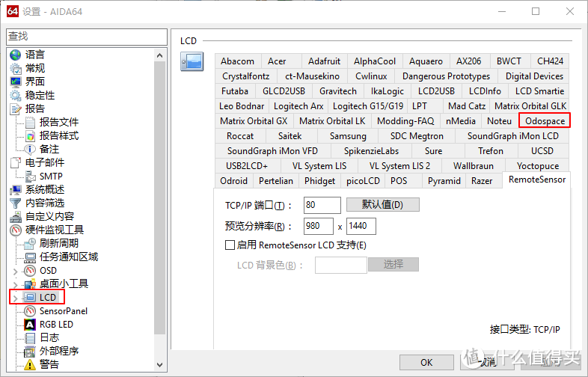Image resolution: width=588 pixels, height=377 pixels.
Task: Click the 默认值(D) button
Action: click(382, 205)
